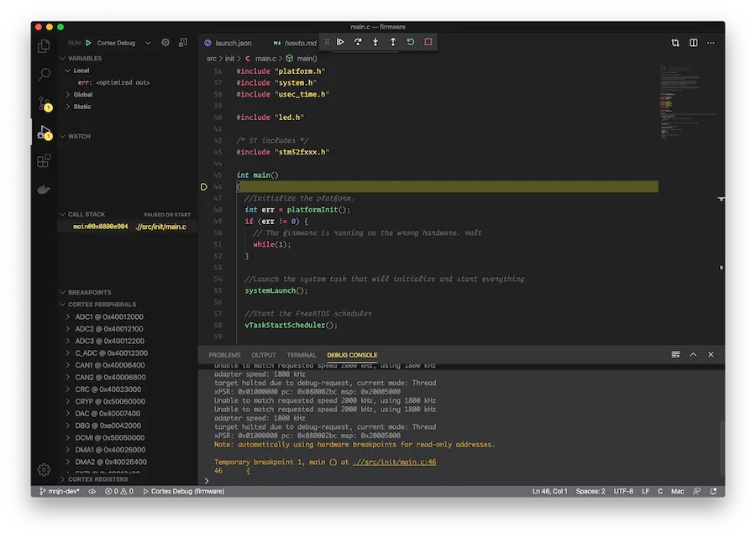Open the Source Control view with pending change
This screenshot has width=756, height=538.
point(44,102)
